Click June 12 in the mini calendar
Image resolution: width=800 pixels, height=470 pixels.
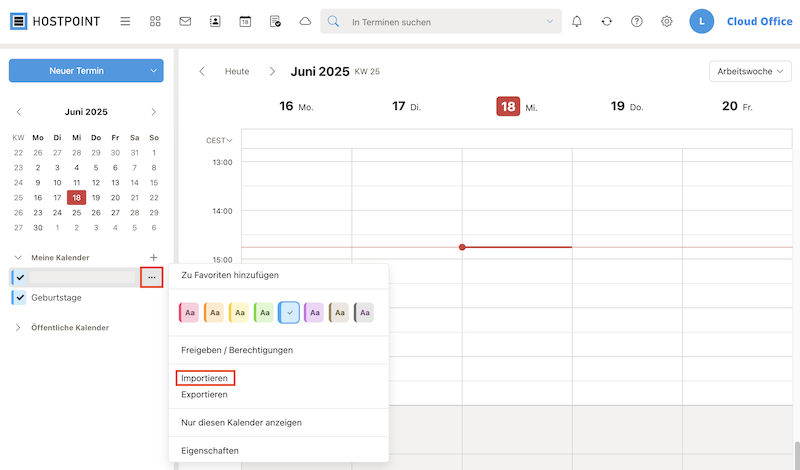(96, 183)
